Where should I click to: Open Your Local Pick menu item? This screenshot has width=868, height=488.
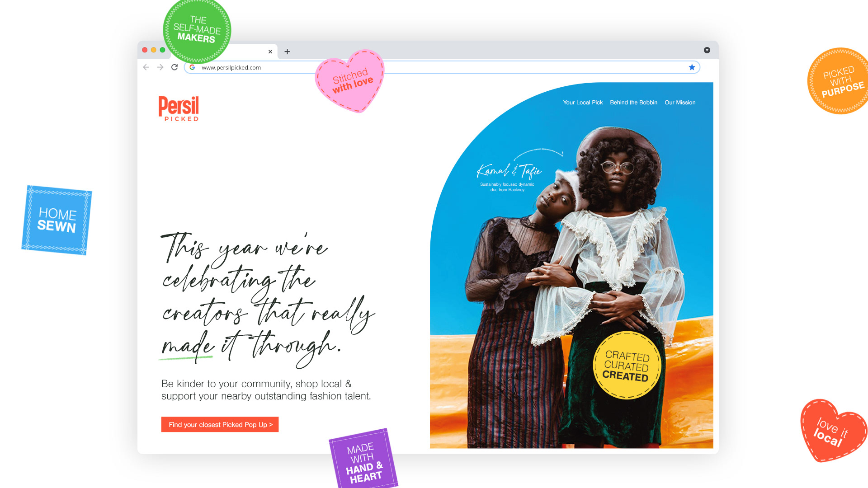(x=583, y=103)
